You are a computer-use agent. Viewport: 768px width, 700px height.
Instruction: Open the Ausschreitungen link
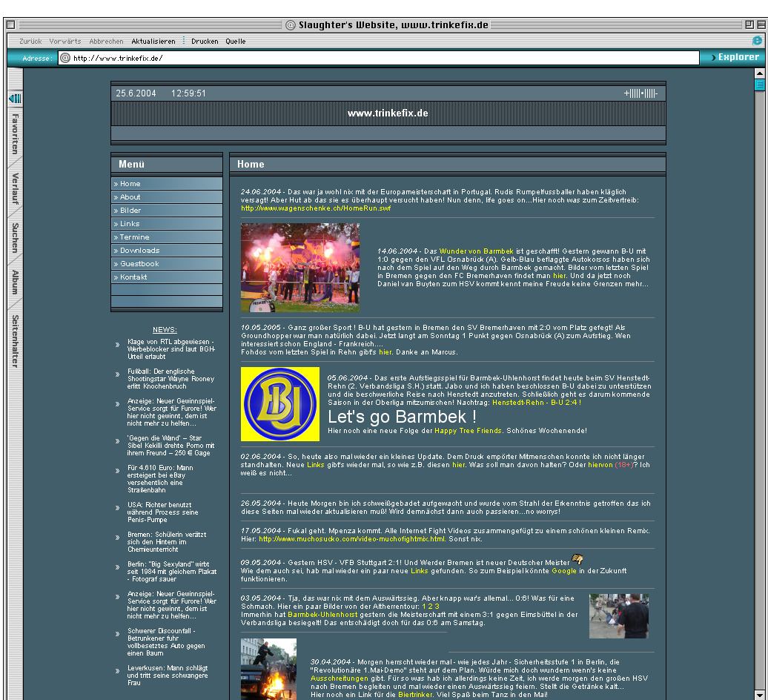tap(339, 678)
